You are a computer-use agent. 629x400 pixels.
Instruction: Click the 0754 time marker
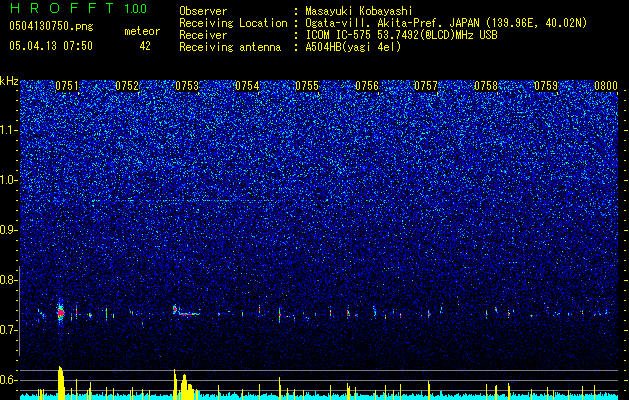click(x=247, y=86)
